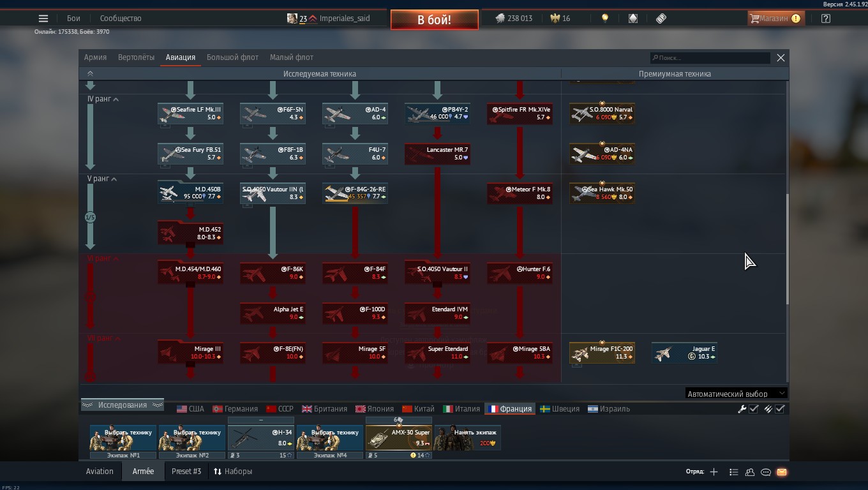Switch to the Большой флот tab
868x490 pixels.
point(232,57)
